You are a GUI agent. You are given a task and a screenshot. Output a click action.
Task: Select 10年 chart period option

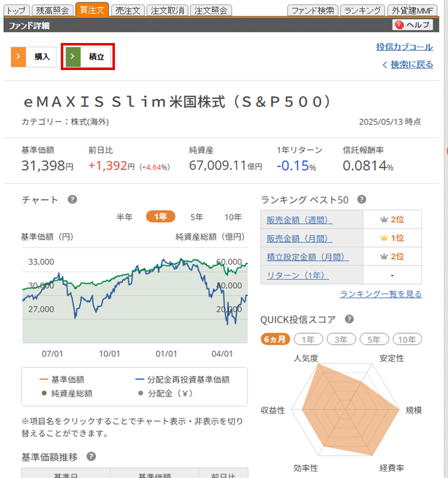point(233,217)
